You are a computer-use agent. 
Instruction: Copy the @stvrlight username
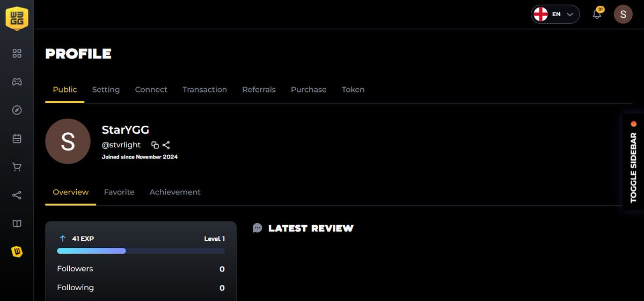(155, 145)
